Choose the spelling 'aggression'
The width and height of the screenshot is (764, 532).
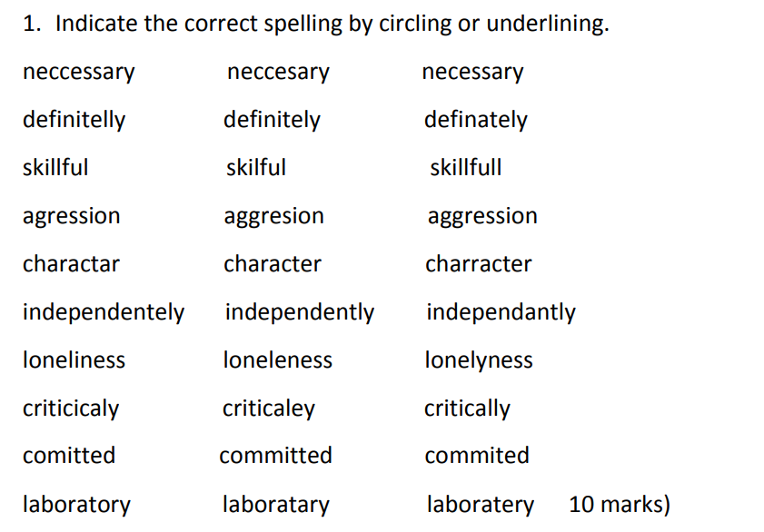click(482, 216)
